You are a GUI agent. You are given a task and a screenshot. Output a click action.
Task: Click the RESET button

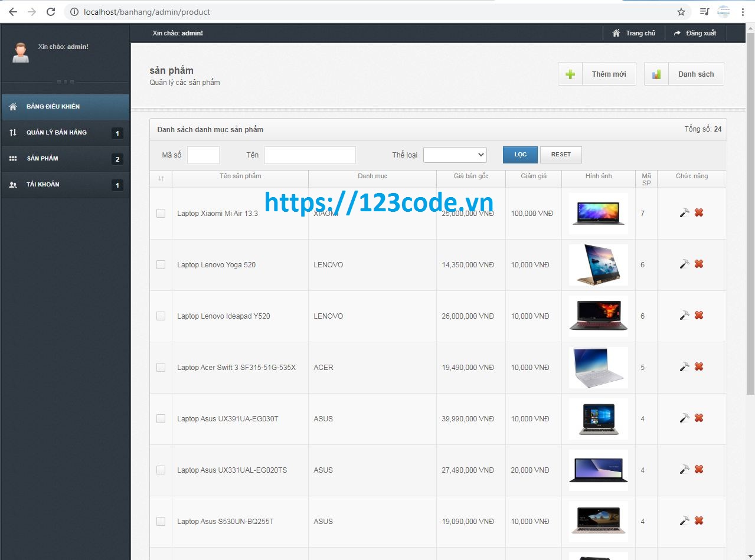click(560, 155)
